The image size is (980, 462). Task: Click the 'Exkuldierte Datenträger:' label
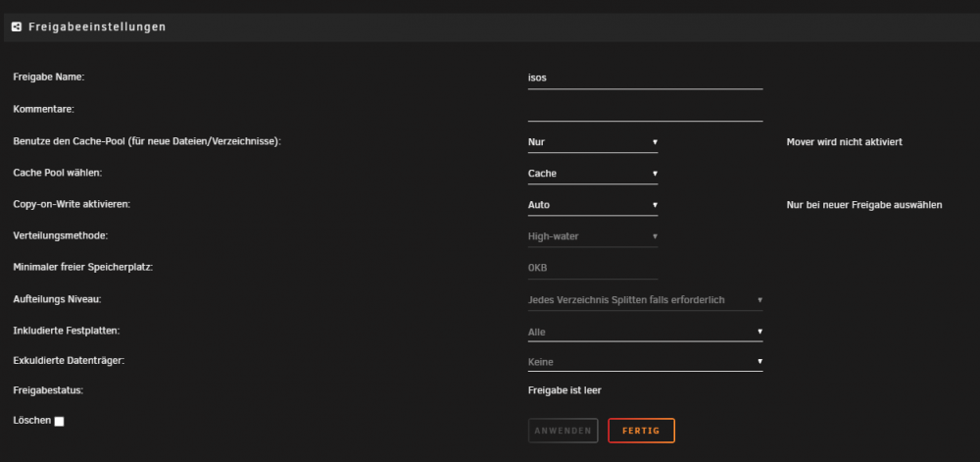click(70, 361)
